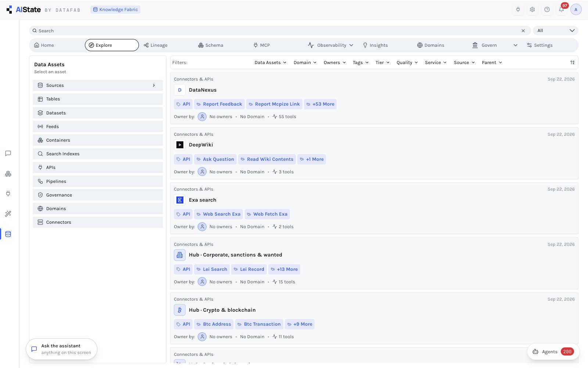This screenshot has height=368, width=588.
Task: Open the Parent filter dropdown
Action: click(492, 63)
